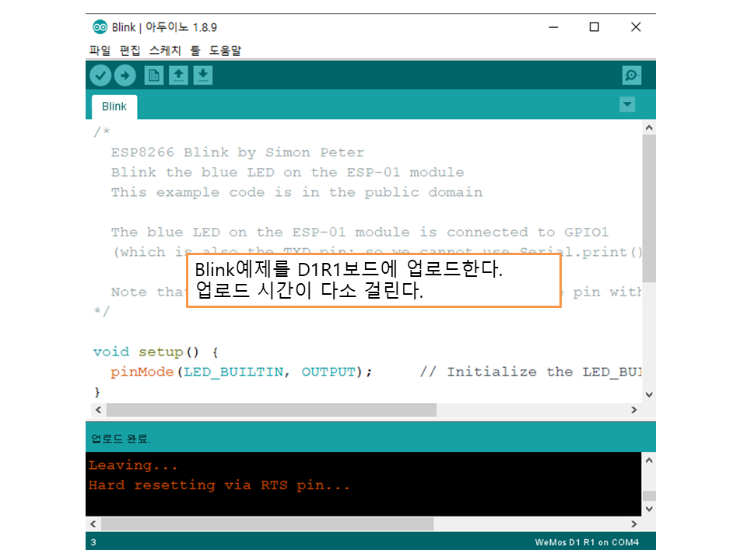Click the Upload (right arrow) toolbar button
The width and height of the screenshot is (747, 560).
point(125,75)
